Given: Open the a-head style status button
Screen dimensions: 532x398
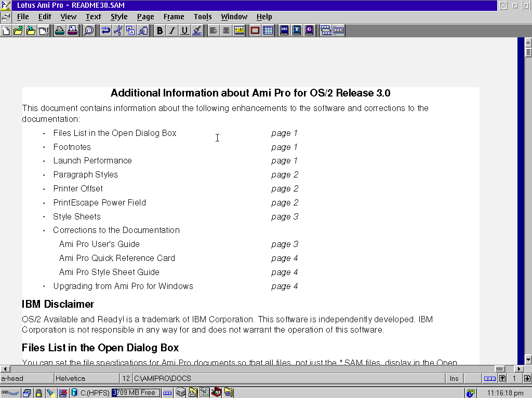Looking at the screenshot, I should tap(27, 378).
